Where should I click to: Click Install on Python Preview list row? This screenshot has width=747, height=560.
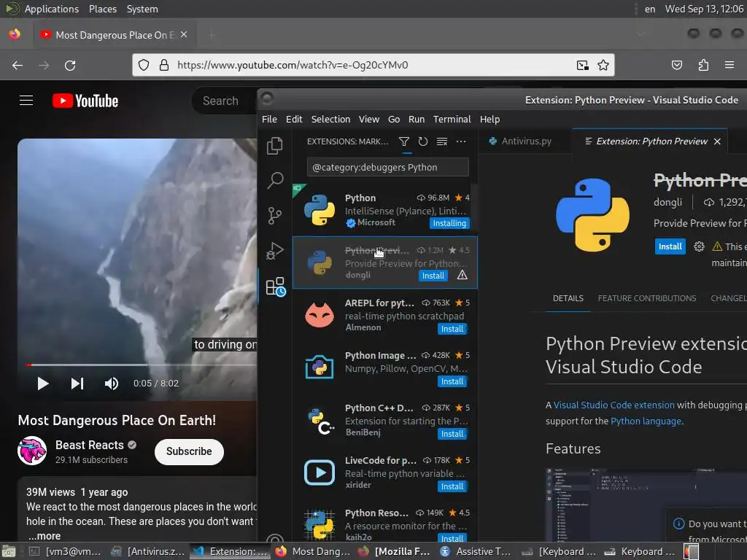pos(433,276)
